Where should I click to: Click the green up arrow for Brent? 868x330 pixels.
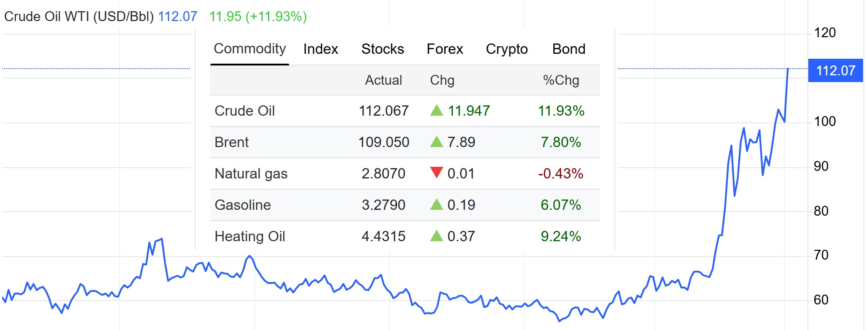tap(437, 142)
